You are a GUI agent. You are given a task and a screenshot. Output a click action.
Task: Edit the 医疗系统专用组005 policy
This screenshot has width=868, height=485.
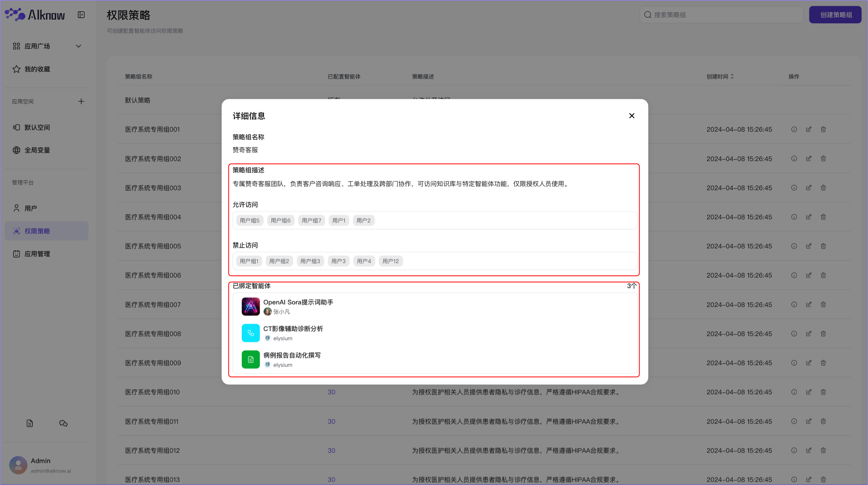tap(809, 246)
